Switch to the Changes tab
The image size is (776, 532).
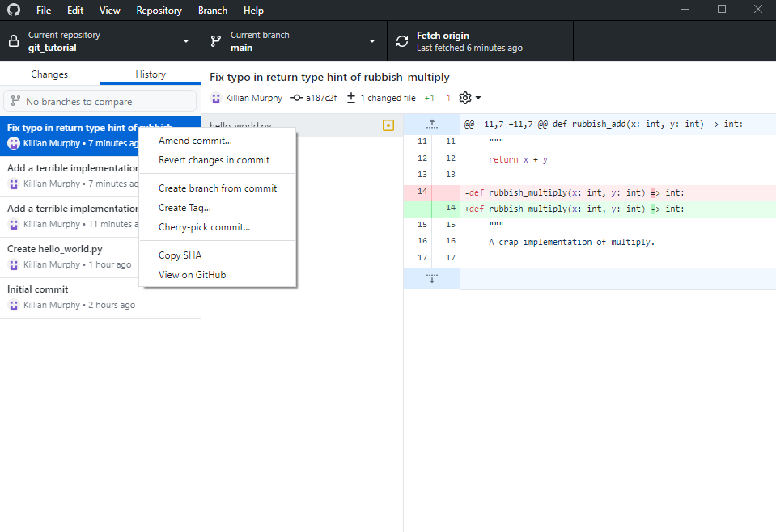49,74
